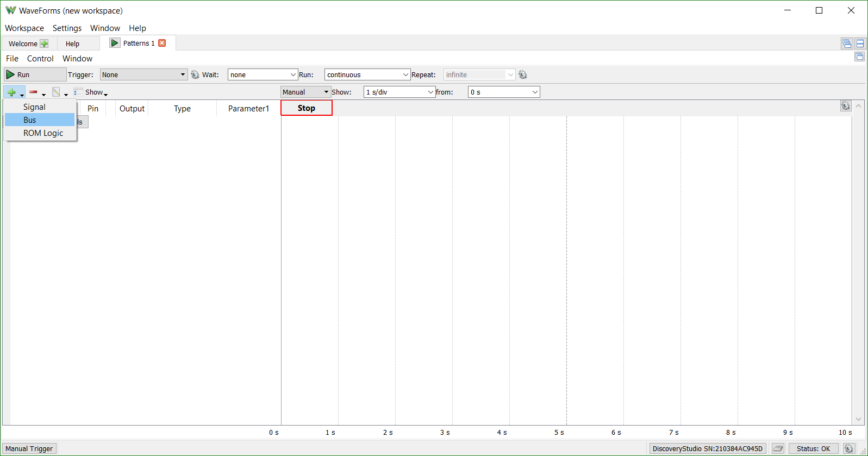The height and width of the screenshot is (456, 868).
Task: Click the Manual Trigger button
Action: 29,448
